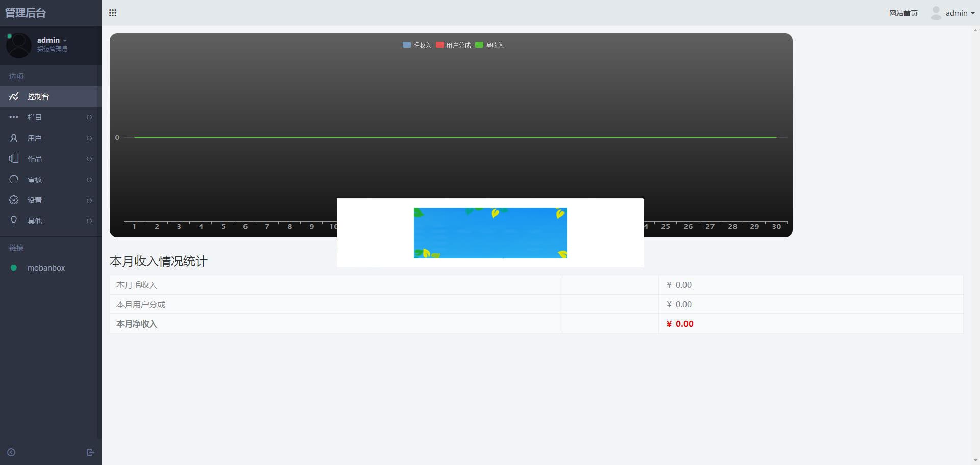
Task: Open the 审核 menu item
Action: [x=35, y=180]
